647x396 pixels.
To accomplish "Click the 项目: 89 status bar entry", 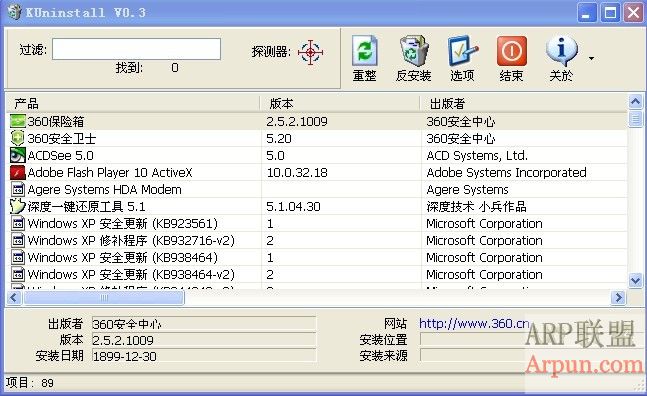I will (x=30, y=383).
